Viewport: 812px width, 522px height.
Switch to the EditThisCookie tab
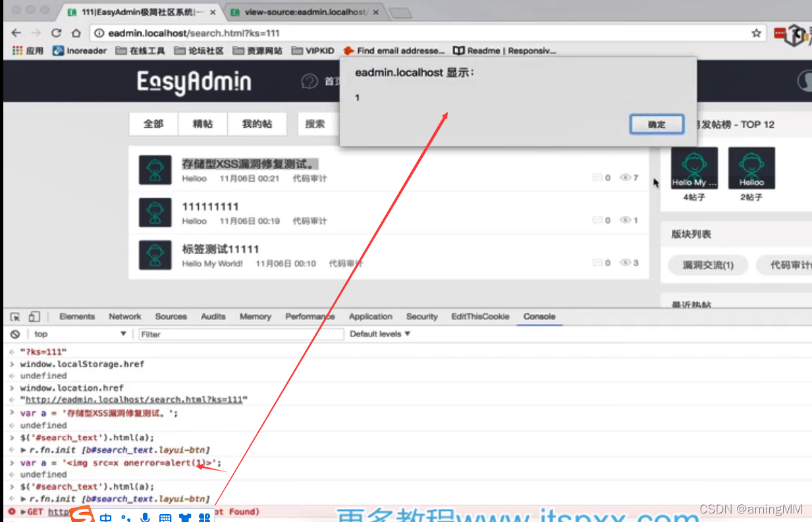pos(480,317)
